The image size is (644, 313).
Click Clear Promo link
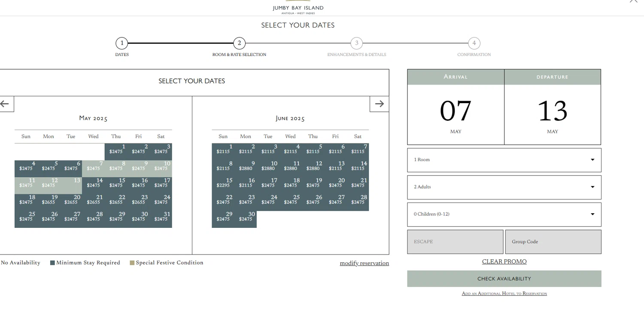[x=504, y=261]
